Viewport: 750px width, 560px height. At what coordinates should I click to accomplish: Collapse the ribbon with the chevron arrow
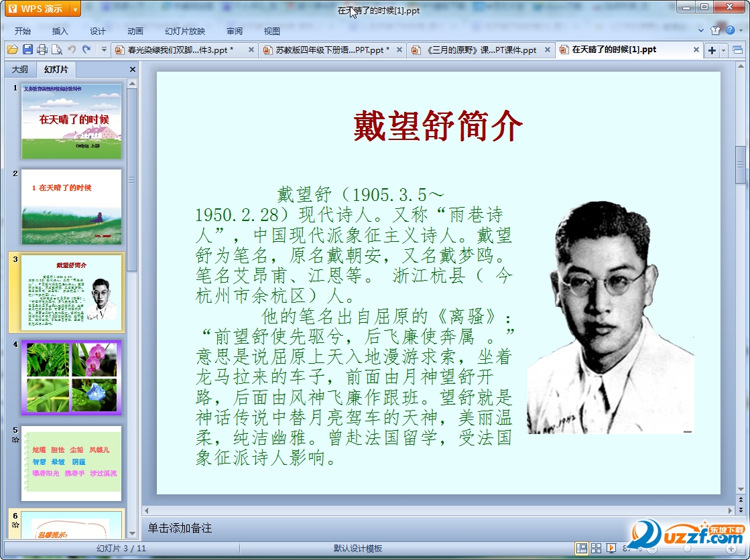(x=700, y=31)
